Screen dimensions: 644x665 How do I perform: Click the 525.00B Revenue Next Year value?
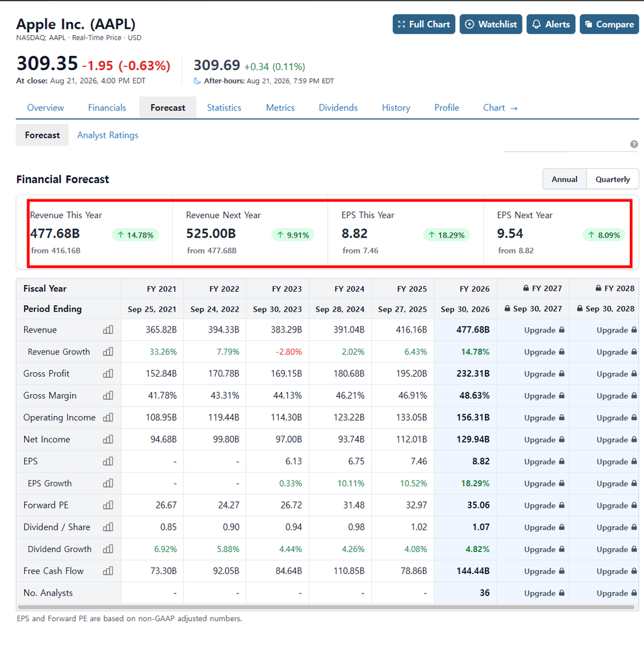click(x=211, y=233)
